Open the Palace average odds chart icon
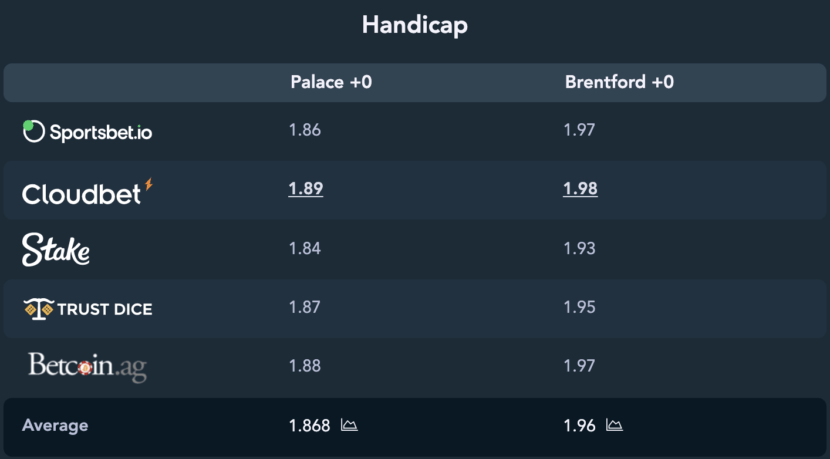This screenshot has height=459, width=830. coord(349,425)
